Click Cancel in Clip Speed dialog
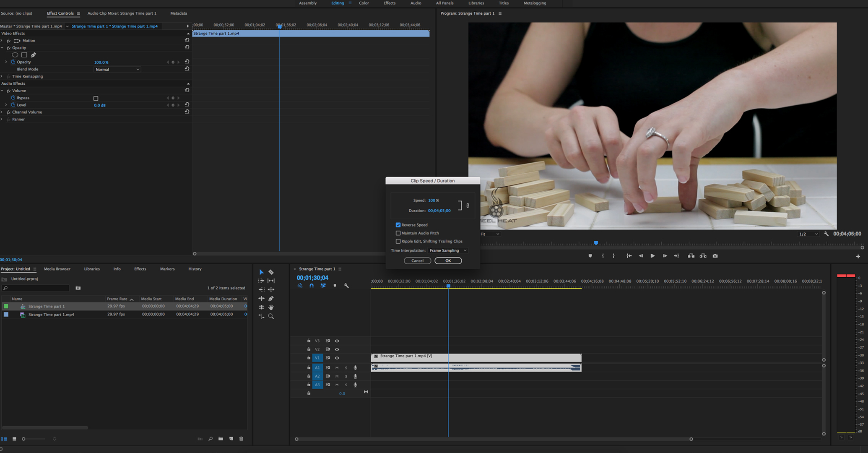This screenshot has width=868, height=453. [417, 260]
